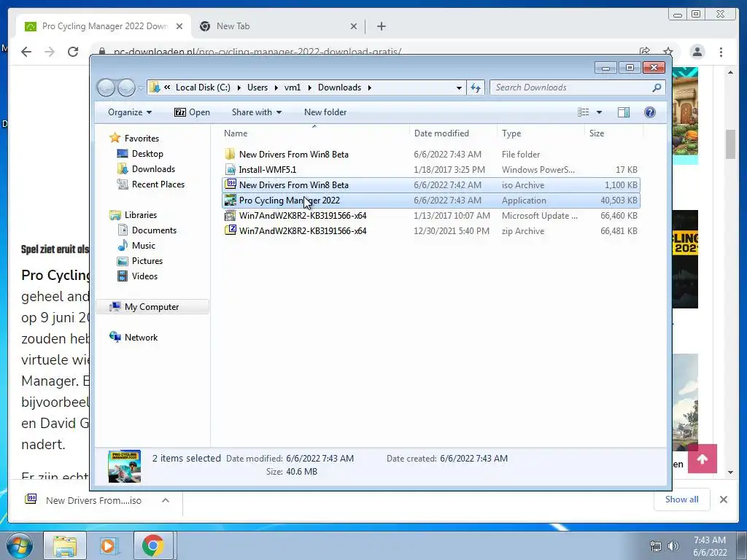
Task: Select Install-WMF5.1 PowerShell script file
Action: tap(431, 169)
